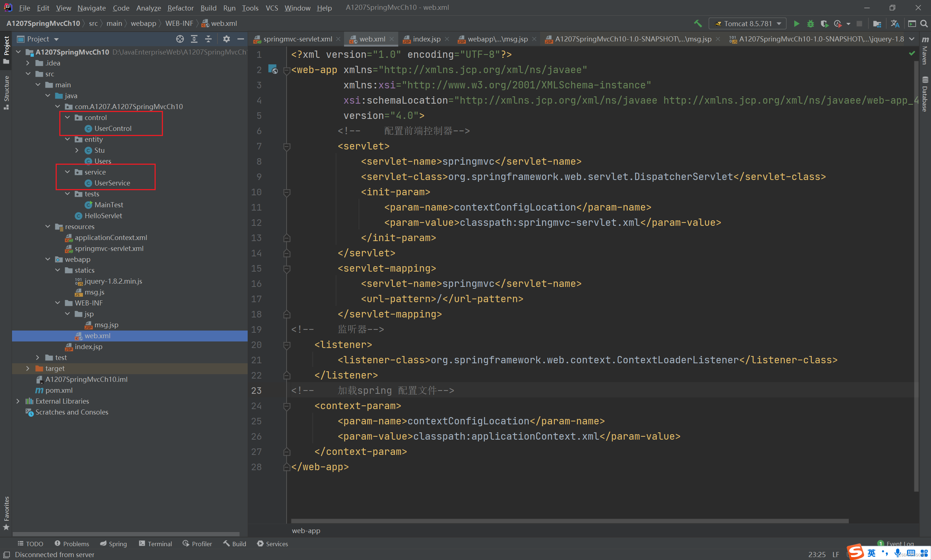The image size is (931, 560).
Task: Click the Build Project hammer icon
Action: point(698,23)
